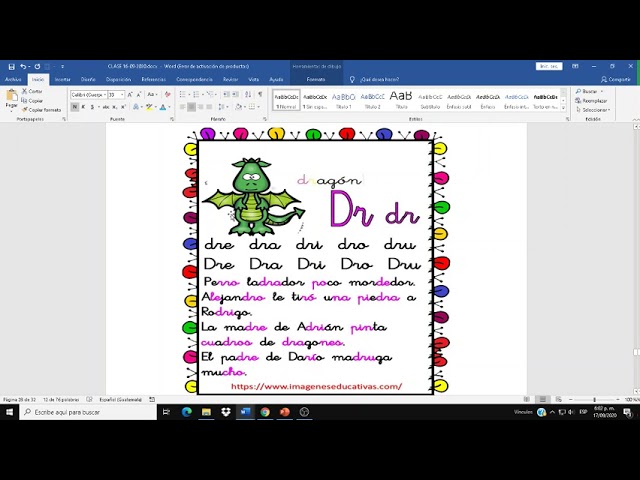This screenshot has height=480, width=640.
Task: Click the Windows taskbar search field
Action: tap(88, 412)
